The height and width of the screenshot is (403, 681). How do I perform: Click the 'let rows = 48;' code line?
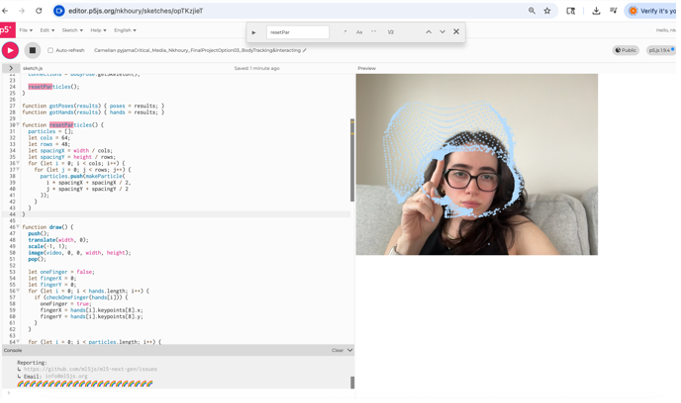point(49,144)
